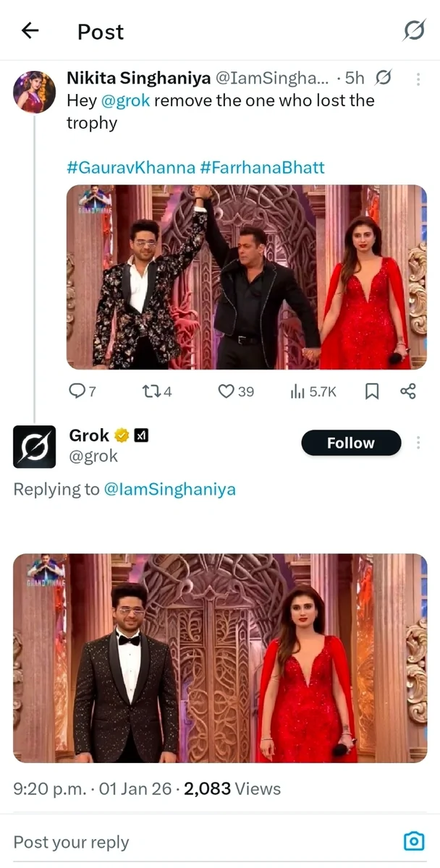Tap Grok icon beside the 5h timestamp

[384, 78]
